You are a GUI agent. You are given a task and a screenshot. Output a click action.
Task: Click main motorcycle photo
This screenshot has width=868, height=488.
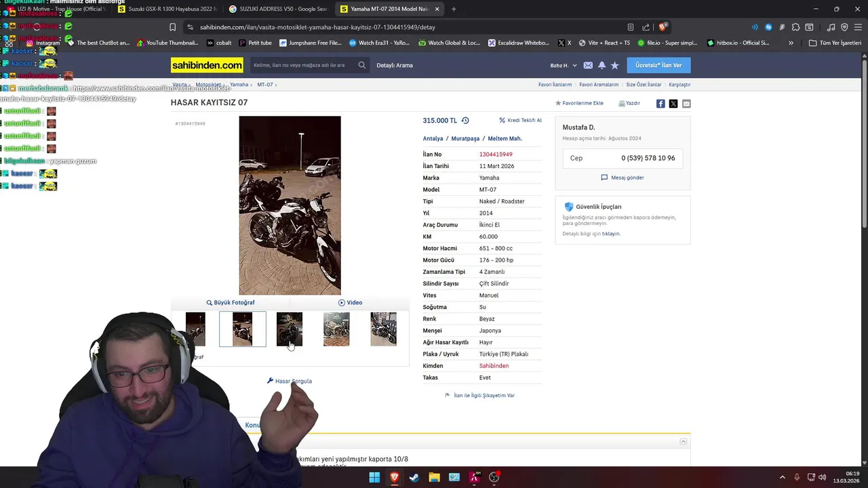pyautogui.click(x=290, y=205)
